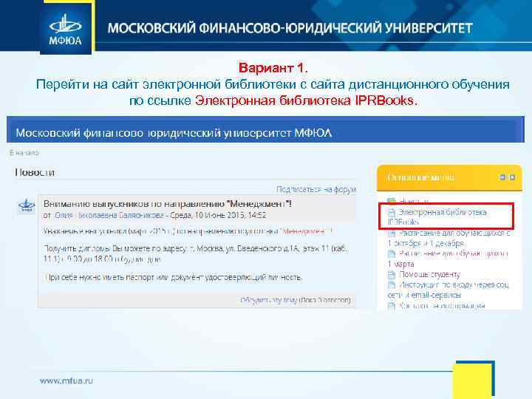
Task: Click the red "Менеджмент" link in the post body
Action: (x=304, y=231)
